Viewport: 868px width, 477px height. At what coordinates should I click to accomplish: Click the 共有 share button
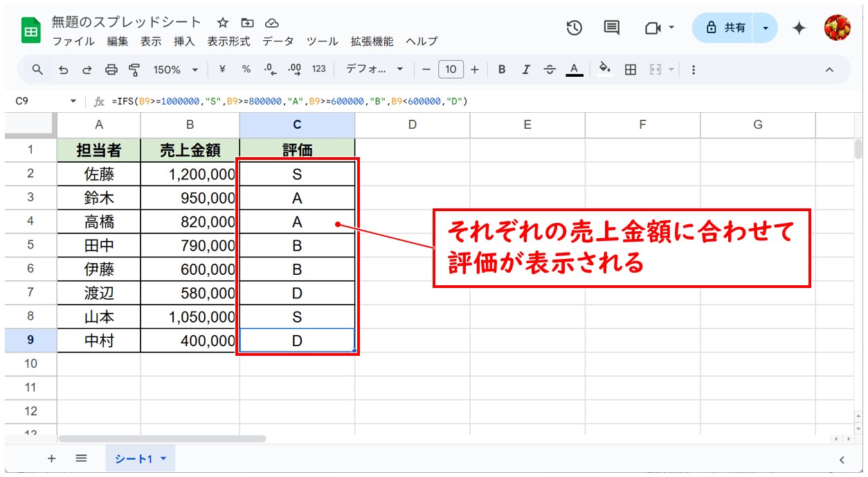point(725,28)
